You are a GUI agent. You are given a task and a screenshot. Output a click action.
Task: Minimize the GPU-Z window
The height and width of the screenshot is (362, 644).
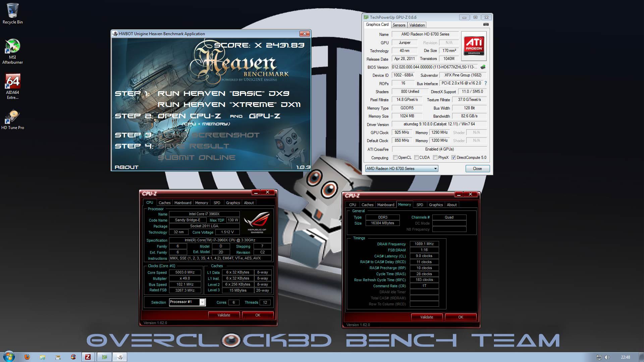click(464, 17)
